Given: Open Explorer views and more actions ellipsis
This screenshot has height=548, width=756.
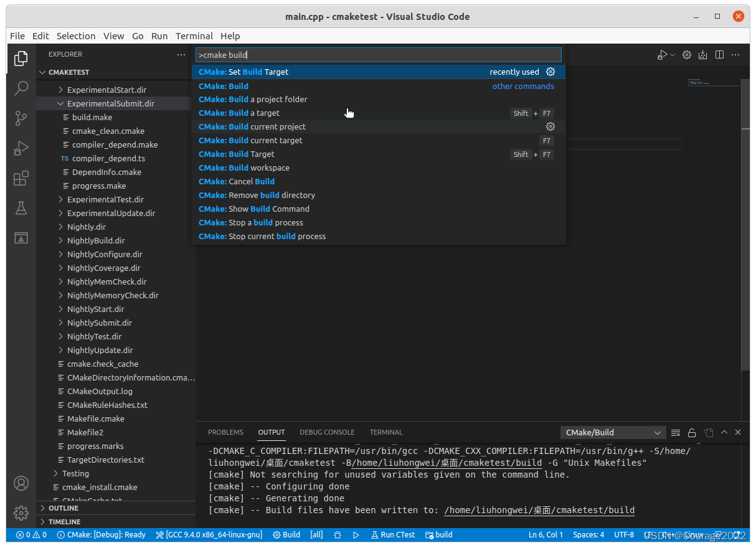Looking at the screenshot, I should click(181, 54).
